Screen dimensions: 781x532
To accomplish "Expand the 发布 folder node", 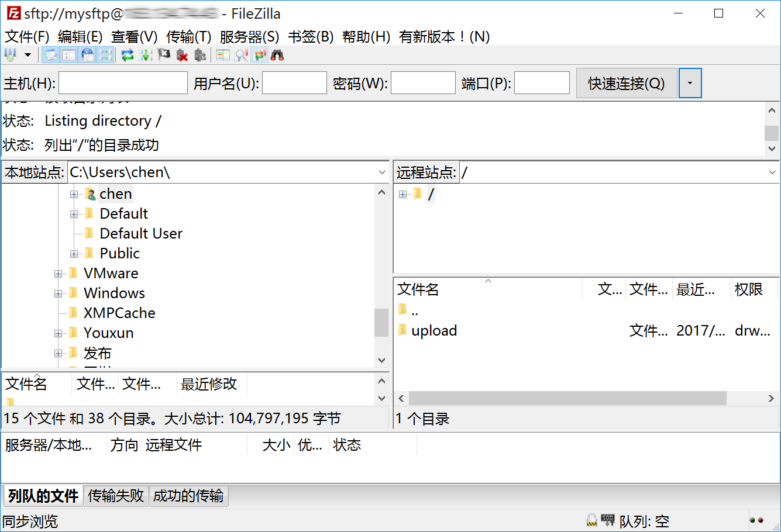I will pos(58,353).
